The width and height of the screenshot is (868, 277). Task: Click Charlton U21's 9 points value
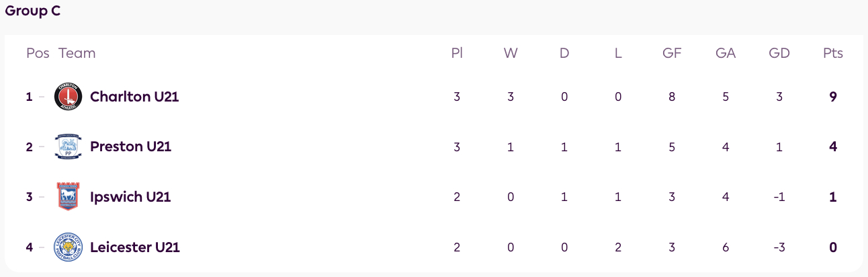(x=833, y=97)
